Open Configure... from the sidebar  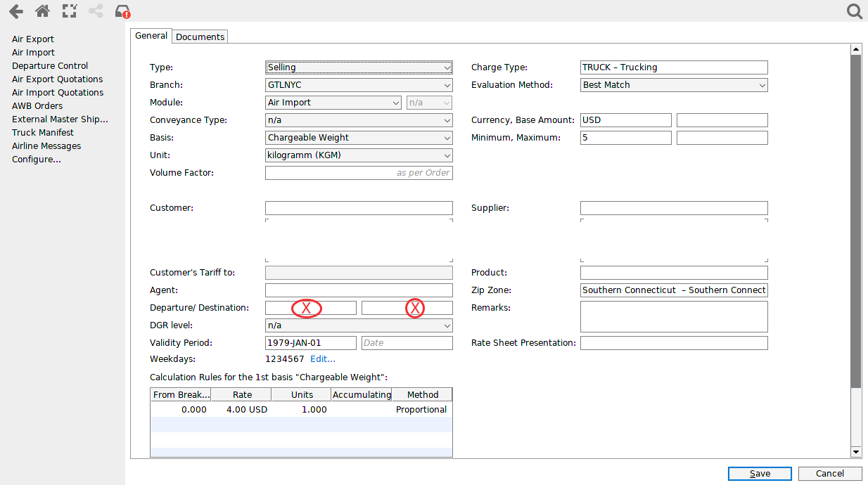pos(36,159)
